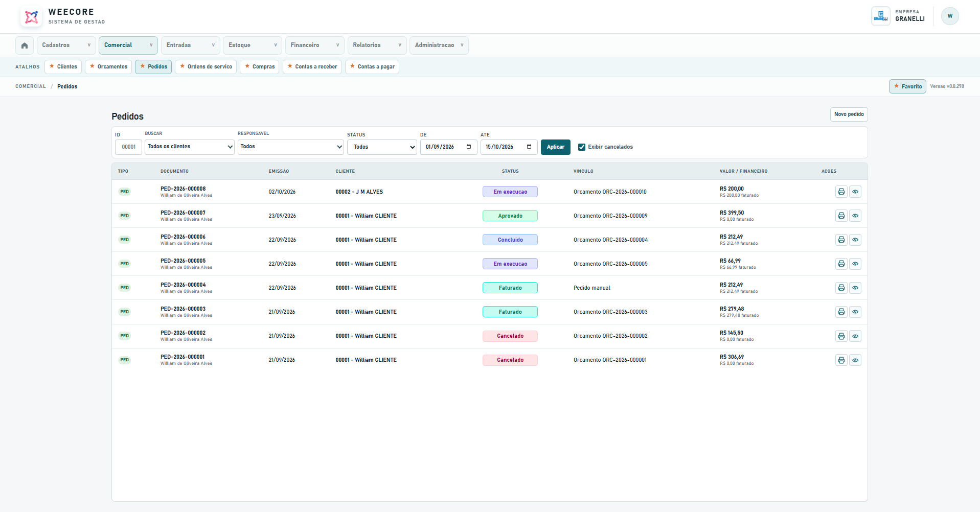View details of order PED-2026-000002

click(x=855, y=336)
